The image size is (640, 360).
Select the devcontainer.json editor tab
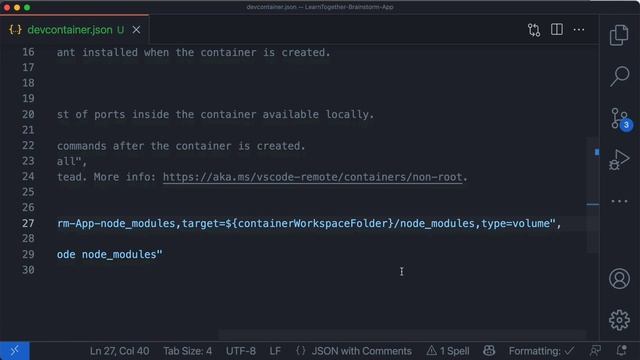click(75, 30)
